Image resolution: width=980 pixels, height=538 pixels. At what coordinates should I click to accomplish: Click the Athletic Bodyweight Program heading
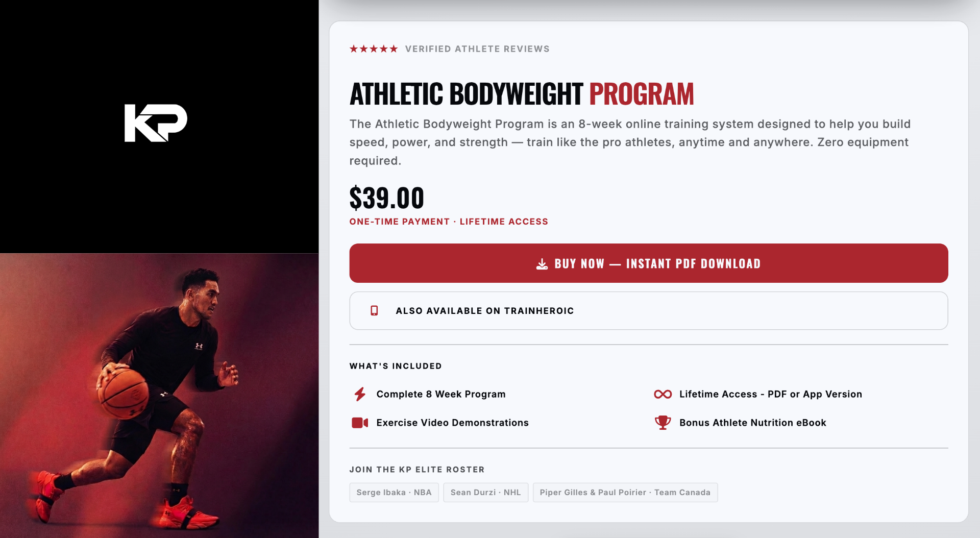coord(521,94)
